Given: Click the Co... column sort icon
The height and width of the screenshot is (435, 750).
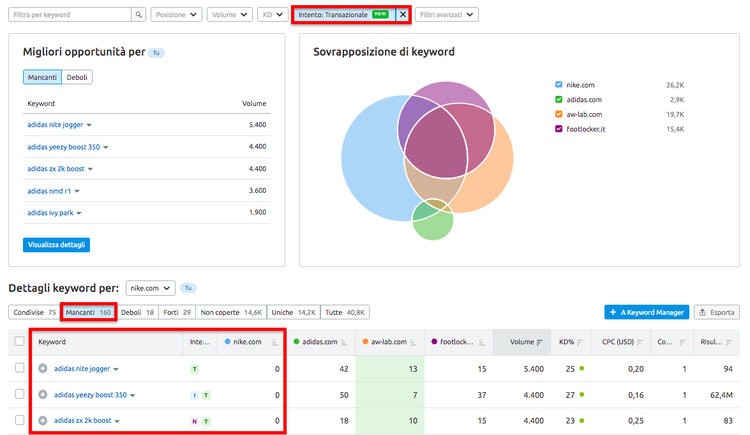Looking at the screenshot, I should (x=683, y=342).
